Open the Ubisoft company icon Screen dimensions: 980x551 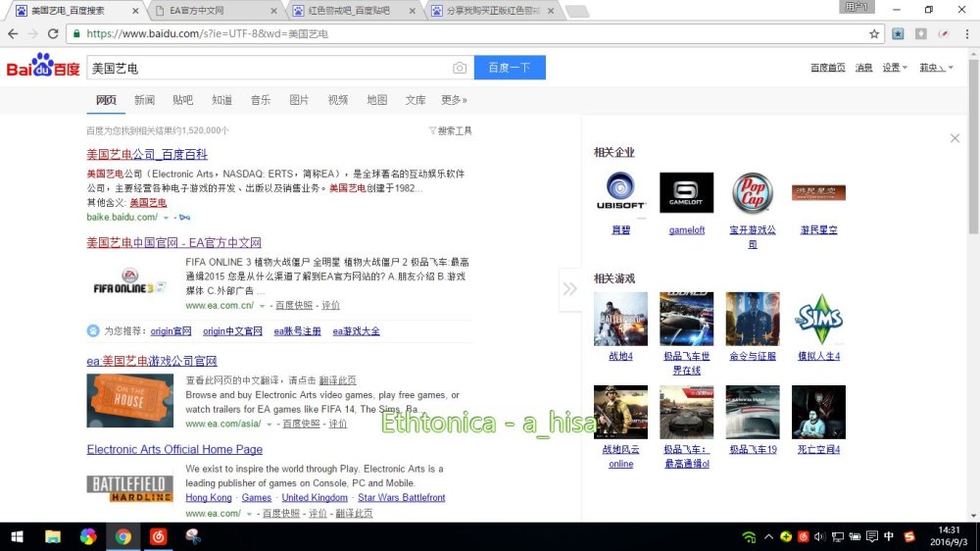click(x=621, y=193)
